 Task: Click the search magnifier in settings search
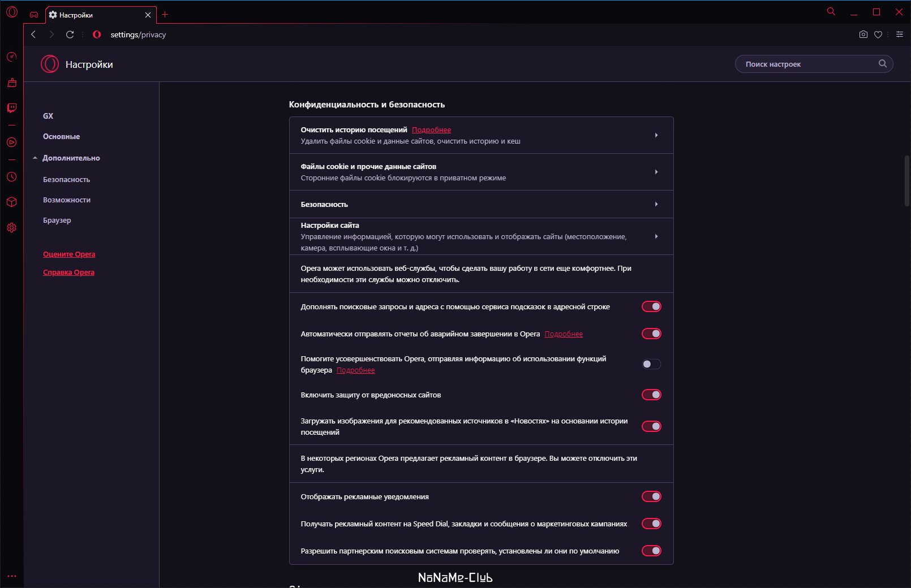tap(883, 64)
